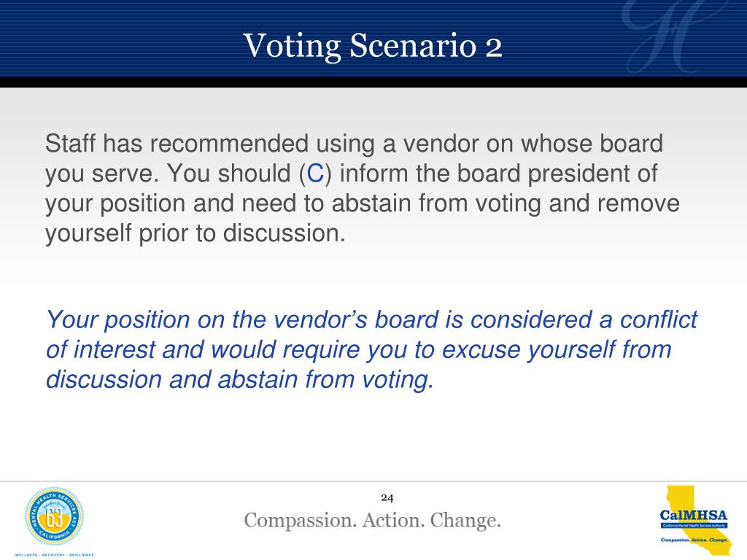Click the decorative H monogram in header

pyautogui.click(x=665, y=36)
